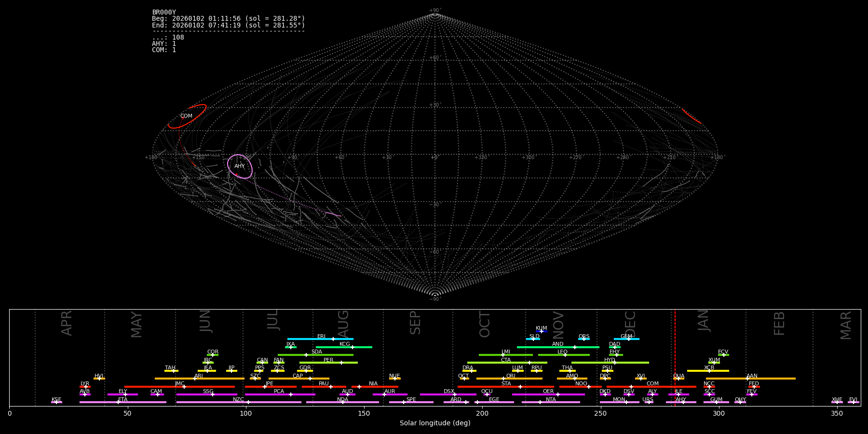Click the SPE shower label
This screenshot has height=434, width=868.
click(411, 400)
